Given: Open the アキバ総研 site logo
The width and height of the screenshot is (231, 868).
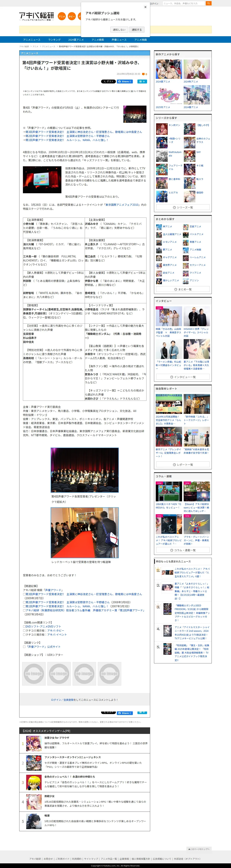Looking at the screenshot, I should [37, 16].
